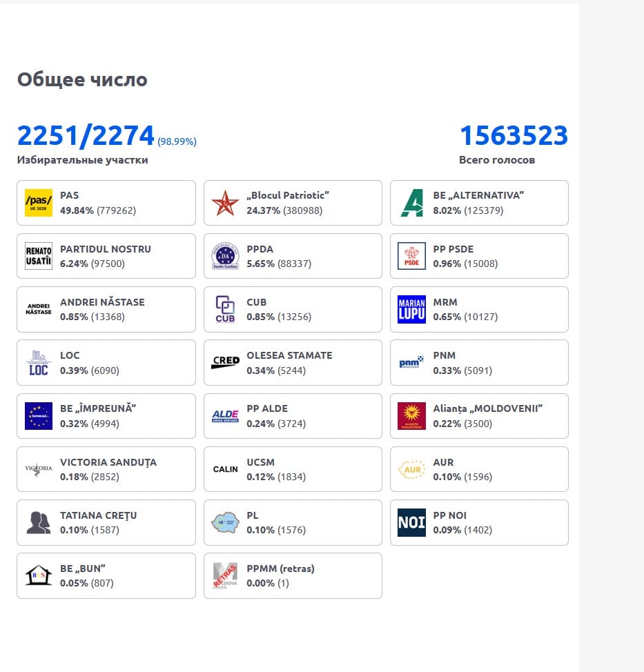Click the PL map-shaped logo

tap(225, 522)
